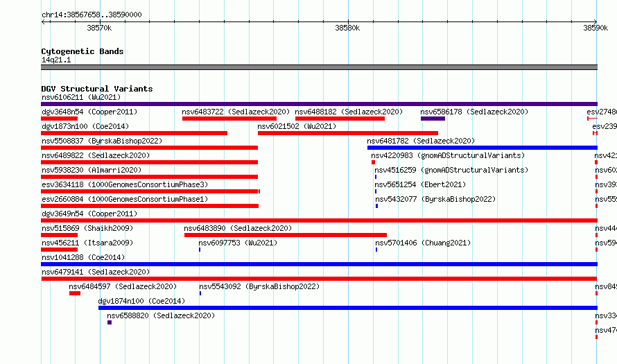Open nsv515869 (Shaikh2009) variant

[87, 228]
